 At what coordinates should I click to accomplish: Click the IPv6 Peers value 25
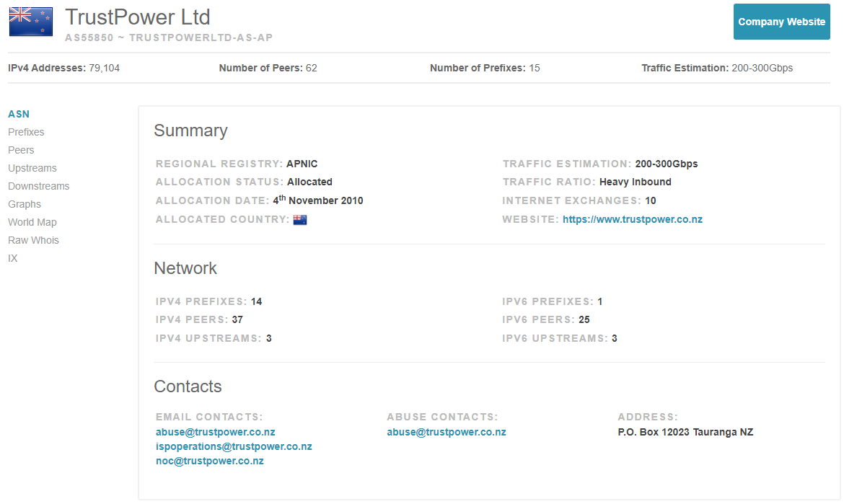click(584, 320)
